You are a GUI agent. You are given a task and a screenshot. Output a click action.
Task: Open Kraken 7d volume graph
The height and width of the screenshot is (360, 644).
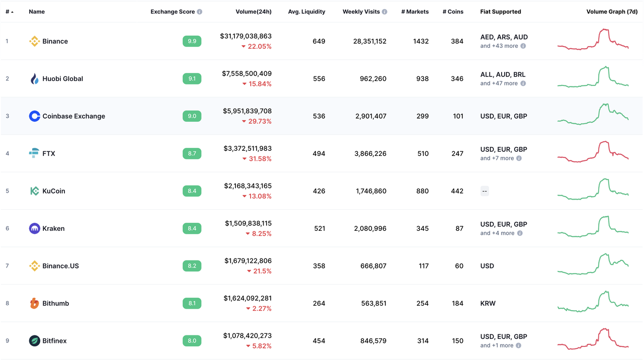click(x=593, y=227)
